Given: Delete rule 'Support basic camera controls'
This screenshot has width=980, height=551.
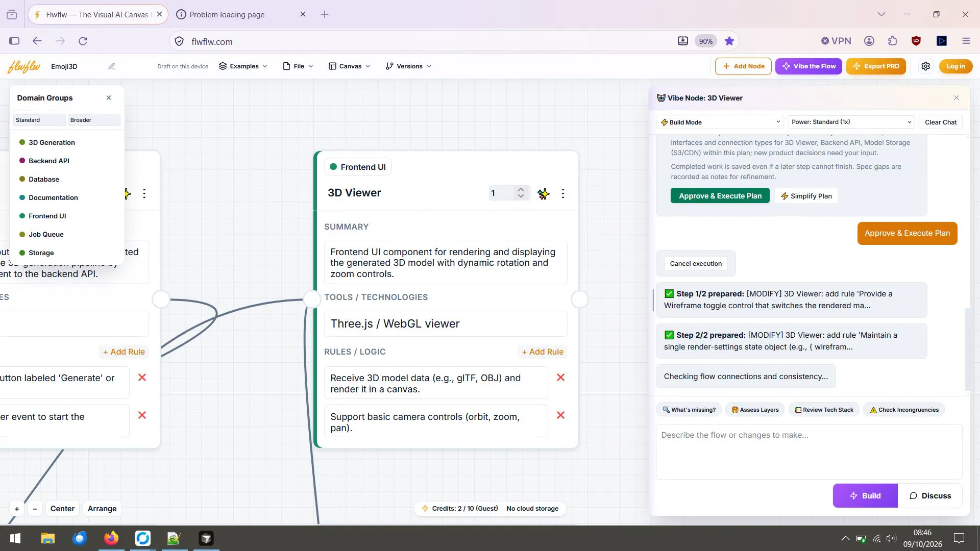Looking at the screenshot, I should tap(560, 415).
